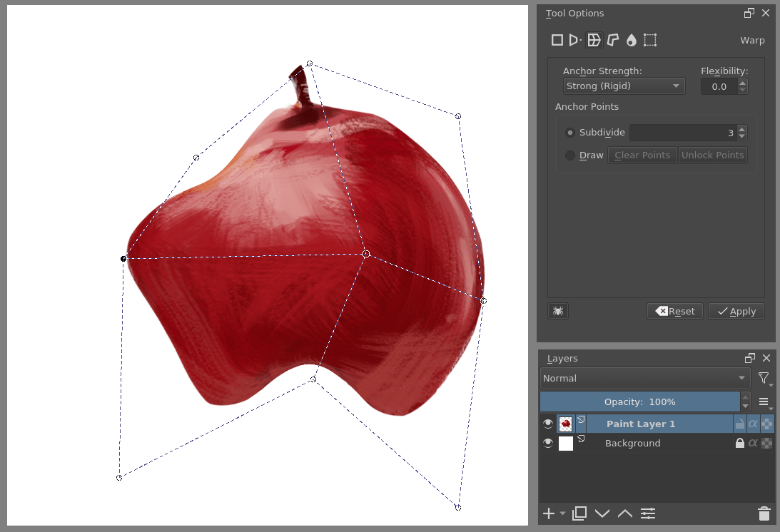Enable the Draw anchor points option
The width and height of the screenshot is (780, 532).
(569, 155)
